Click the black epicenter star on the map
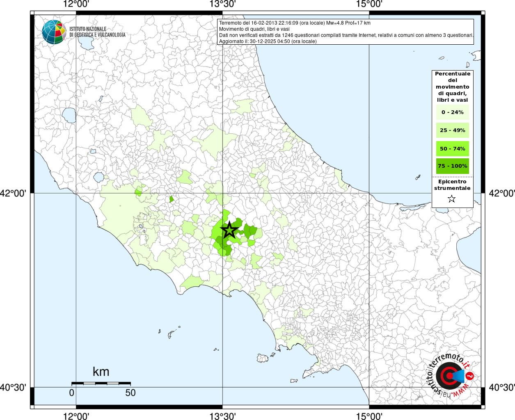The height and width of the screenshot is (420, 515). (229, 230)
